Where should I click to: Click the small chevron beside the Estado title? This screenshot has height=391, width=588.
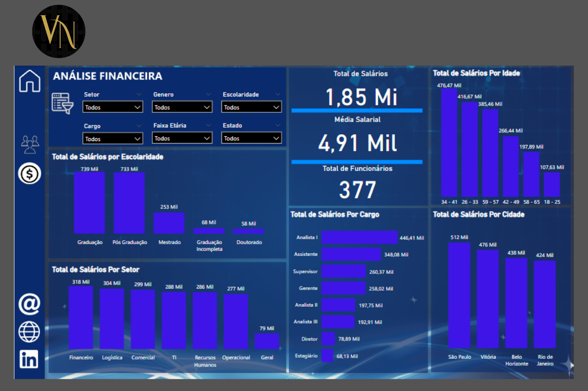(x=278, y=126)
